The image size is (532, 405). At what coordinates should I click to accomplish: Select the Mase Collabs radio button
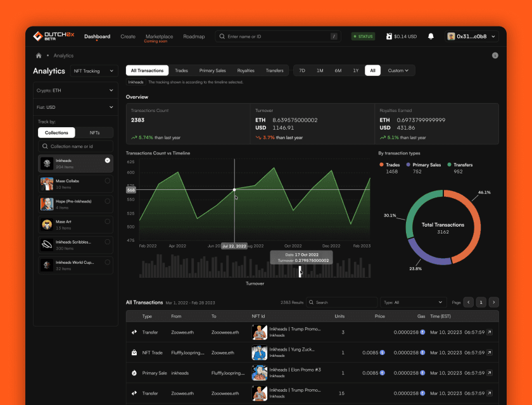tap(107, 180)
